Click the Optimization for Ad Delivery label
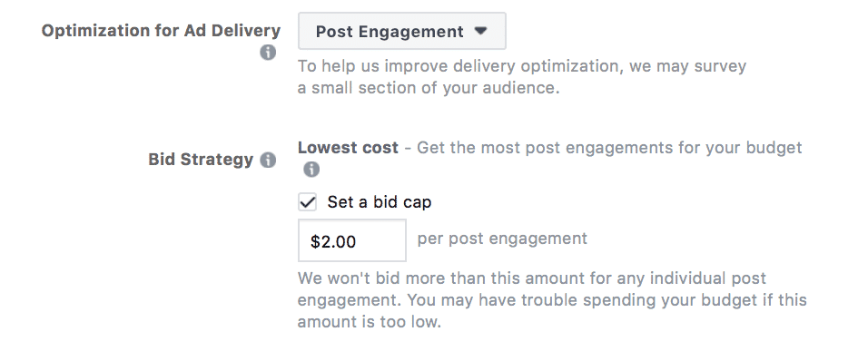 tap(161, 31)
